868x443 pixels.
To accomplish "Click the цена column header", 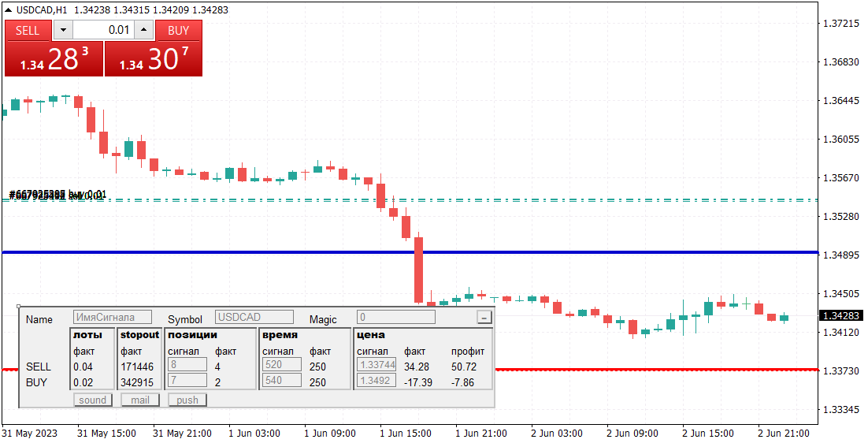I will 370,334.
